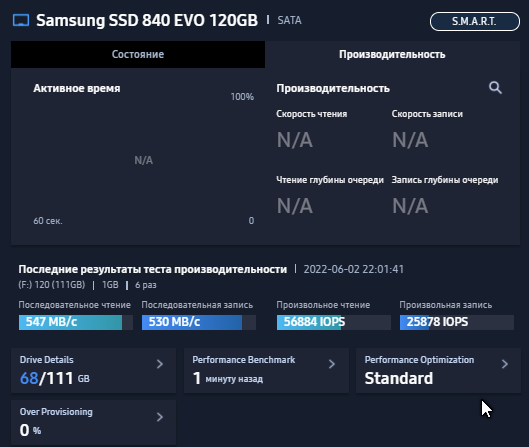Click the Запись глубины очереди label
This screenshot has height=447, width=529.
[445, 180]
